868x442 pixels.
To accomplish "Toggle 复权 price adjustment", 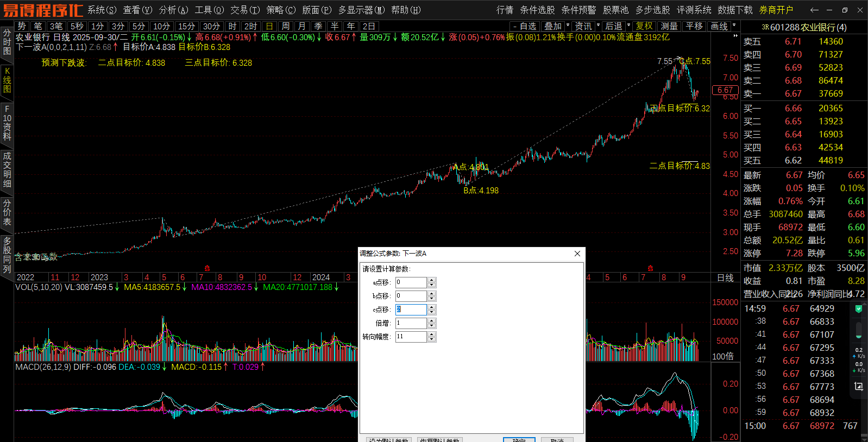I will click(644, 26).
